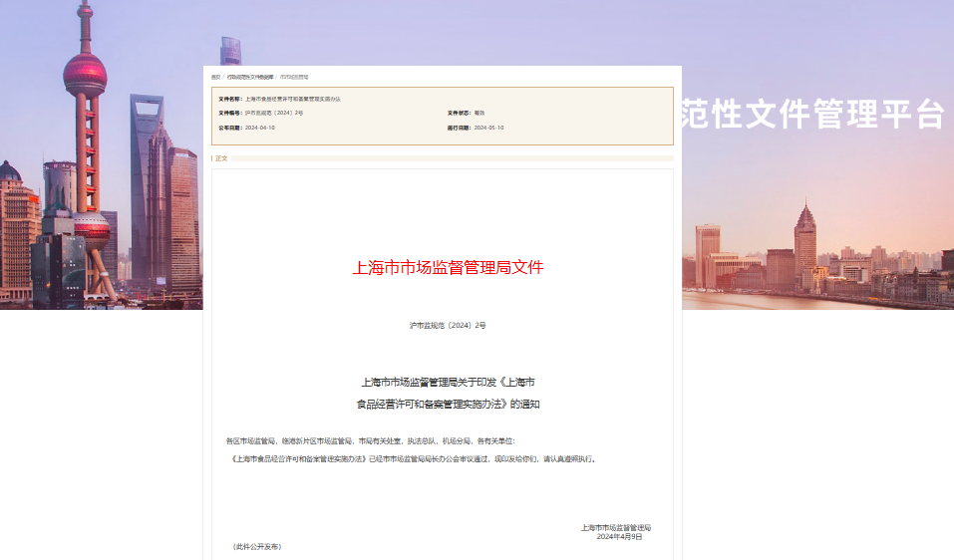Click the date 2024年4月9日
Viewport: 954px width, 560px height.
[x=619, y=536]
